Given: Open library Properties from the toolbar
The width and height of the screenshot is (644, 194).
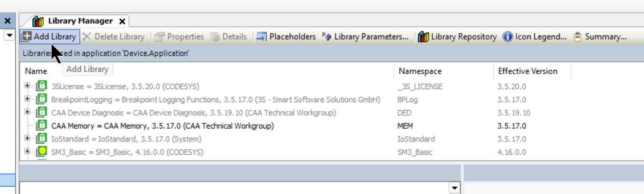Looking at the screenshot, I should pos(179,36).
